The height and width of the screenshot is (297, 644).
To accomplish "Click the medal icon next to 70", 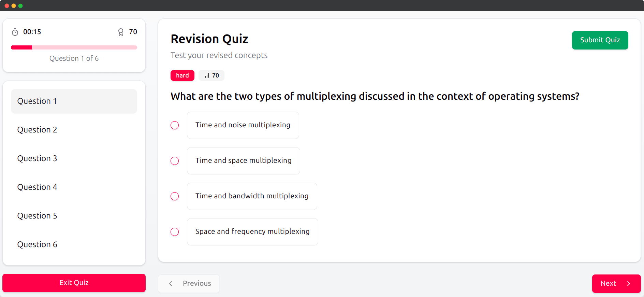I will 121,32.
